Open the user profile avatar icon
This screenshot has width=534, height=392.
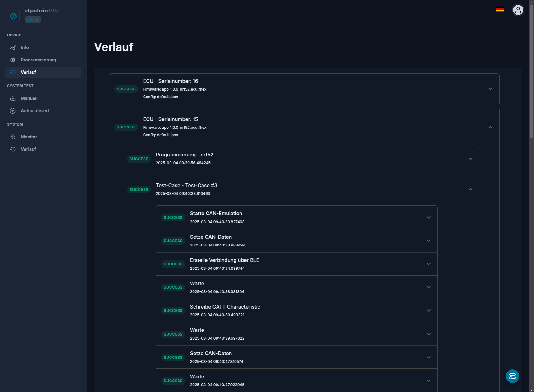[x=518, y=10]
